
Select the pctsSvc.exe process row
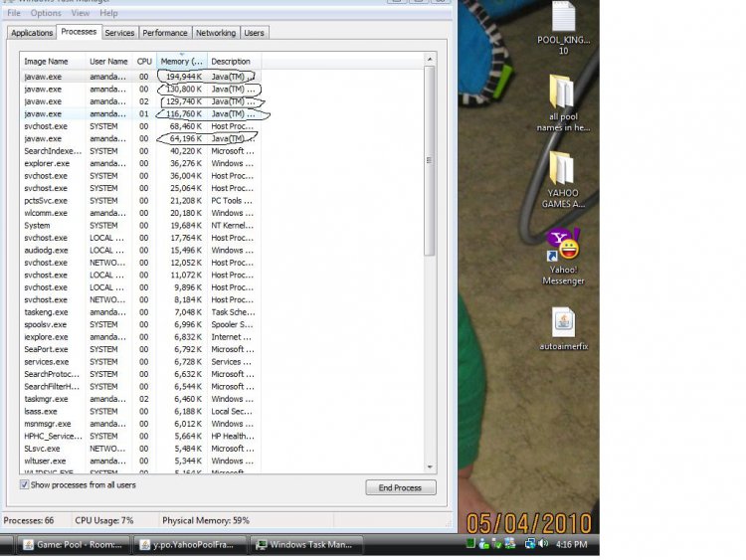click(141, 200)
